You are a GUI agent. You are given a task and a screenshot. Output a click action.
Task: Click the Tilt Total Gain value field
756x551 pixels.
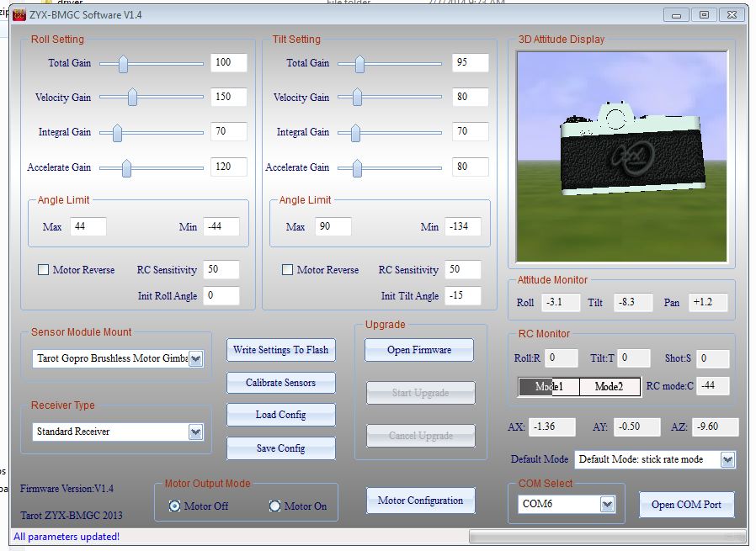click(471, 62)
